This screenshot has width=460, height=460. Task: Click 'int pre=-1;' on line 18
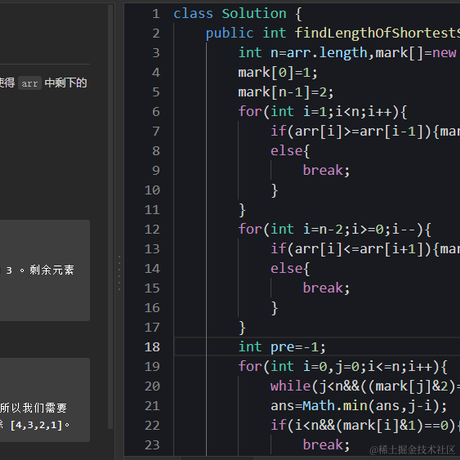tap(282, 347)
